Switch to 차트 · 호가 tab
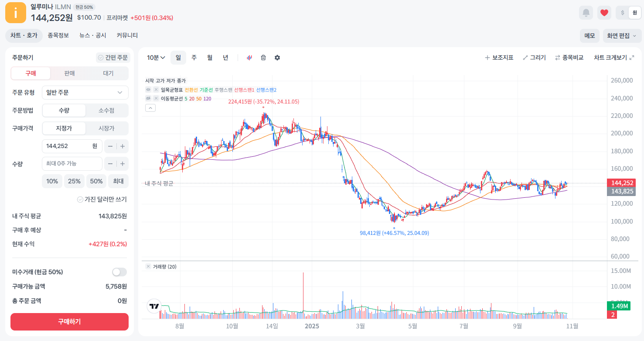The image size is (644, 341). [x=24, y=36]
